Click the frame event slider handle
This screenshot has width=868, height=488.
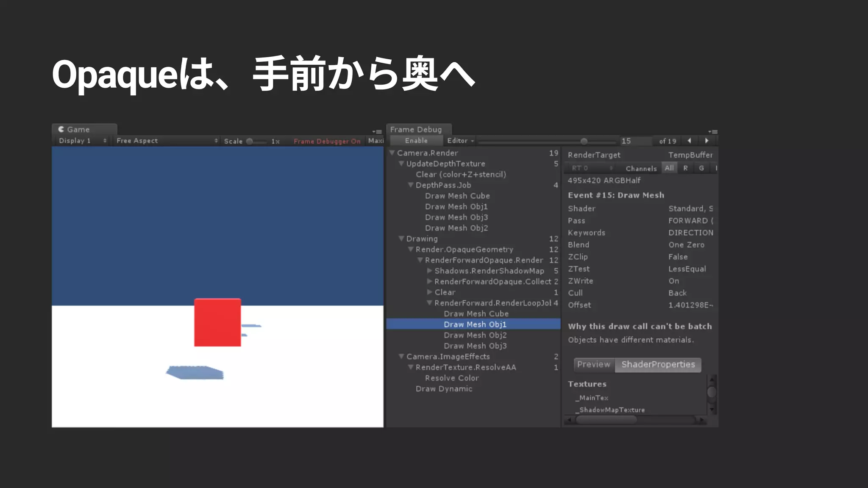[x=584, y=141]
